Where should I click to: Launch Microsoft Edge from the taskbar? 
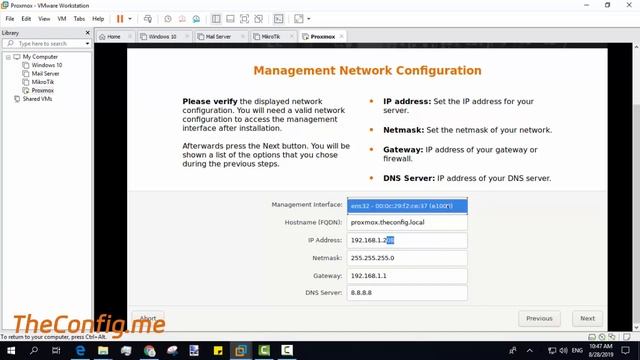coord(80,351)
